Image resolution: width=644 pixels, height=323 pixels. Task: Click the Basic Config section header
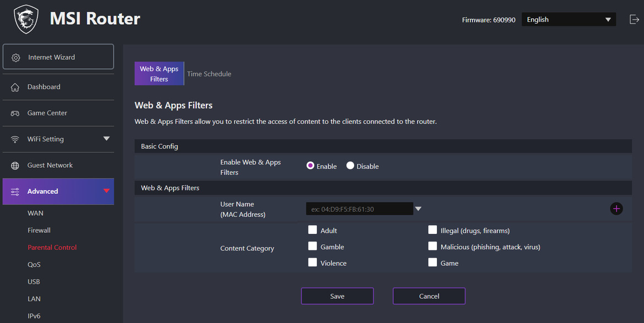[x=383, y=146]
